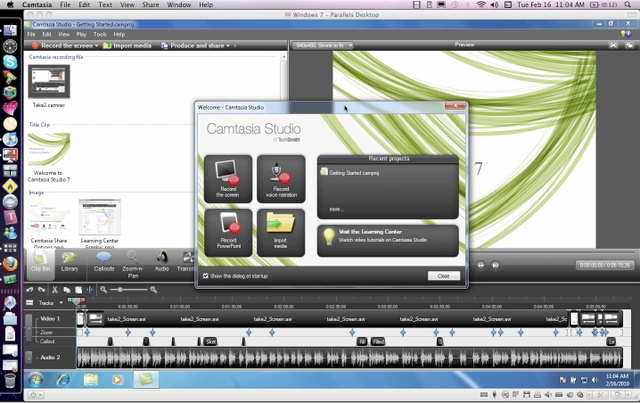Click the Filled callout on timeline
The width and height of the screenshot is (640, 403).
pyautogui.click(x=378, y=341)
